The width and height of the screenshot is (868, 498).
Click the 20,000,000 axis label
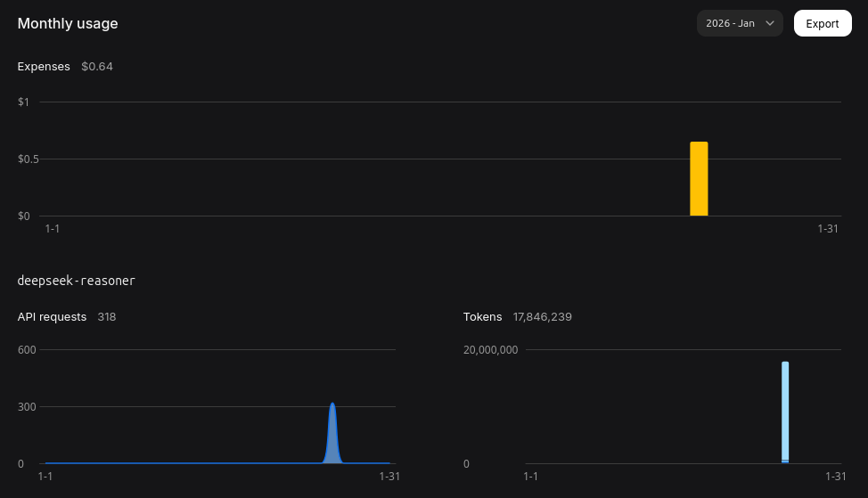tap(490, 349)
